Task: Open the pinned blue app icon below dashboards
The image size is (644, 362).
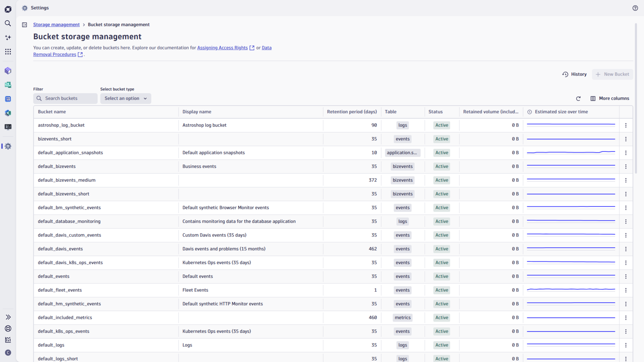Action: pyautogui.click(x=8, y=99)
